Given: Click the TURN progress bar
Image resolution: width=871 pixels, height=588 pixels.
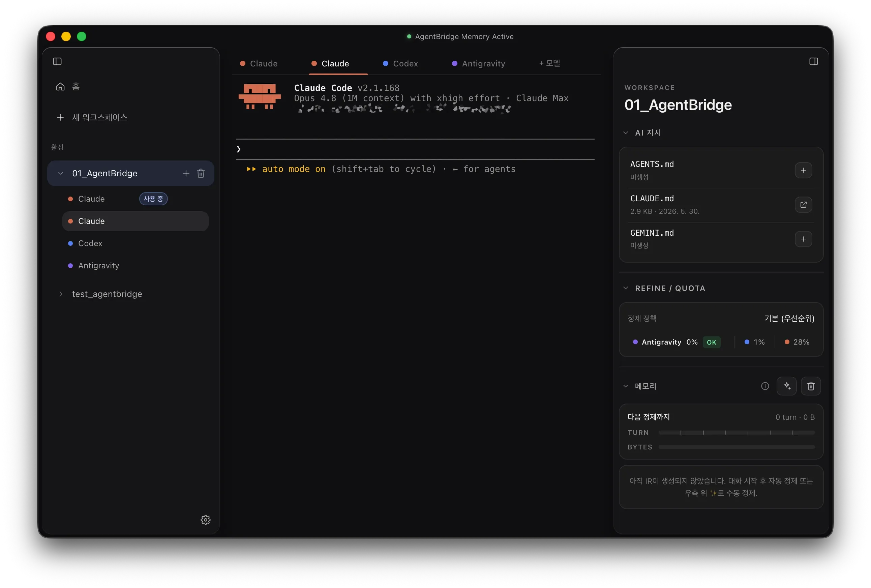Looking at the screenshot, I should pyautogui.click(x=737, y=433).
